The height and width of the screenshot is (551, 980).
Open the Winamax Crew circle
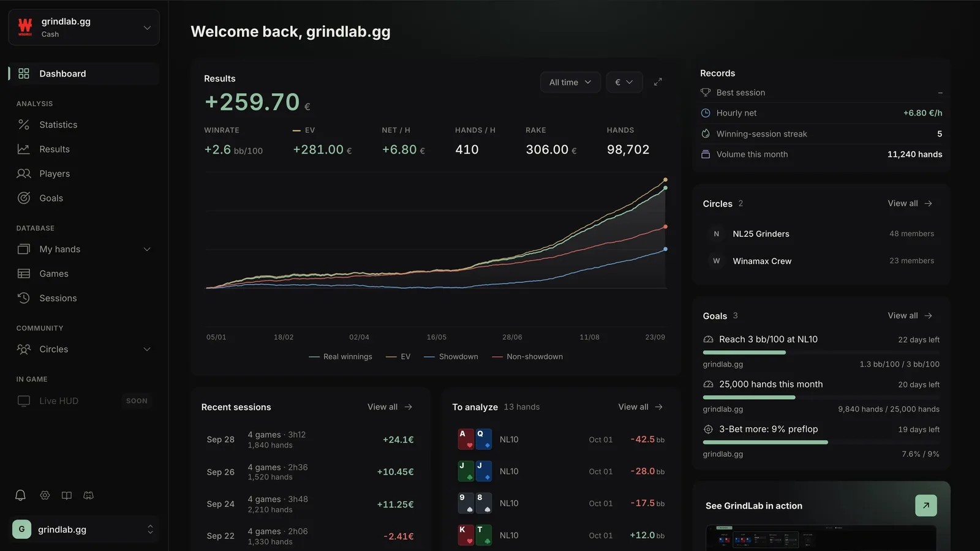click(821, 261)
